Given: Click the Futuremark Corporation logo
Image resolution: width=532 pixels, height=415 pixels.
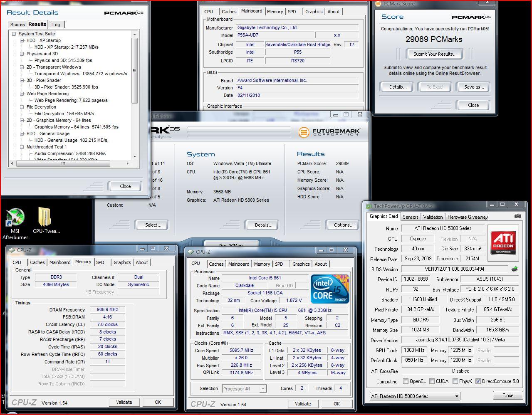Looking at the screenshot, I should click(329, 132).
